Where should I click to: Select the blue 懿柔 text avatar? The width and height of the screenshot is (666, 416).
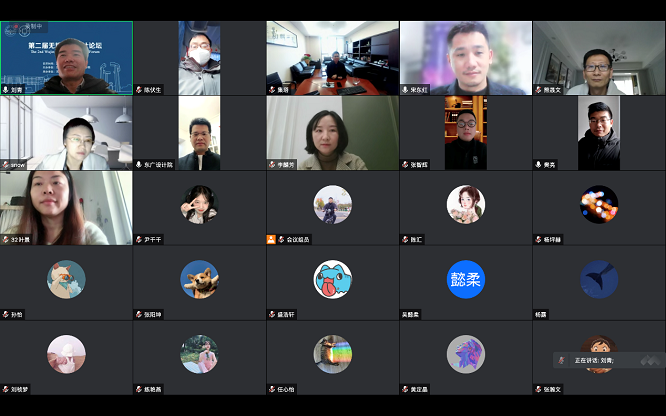[466, 279]
